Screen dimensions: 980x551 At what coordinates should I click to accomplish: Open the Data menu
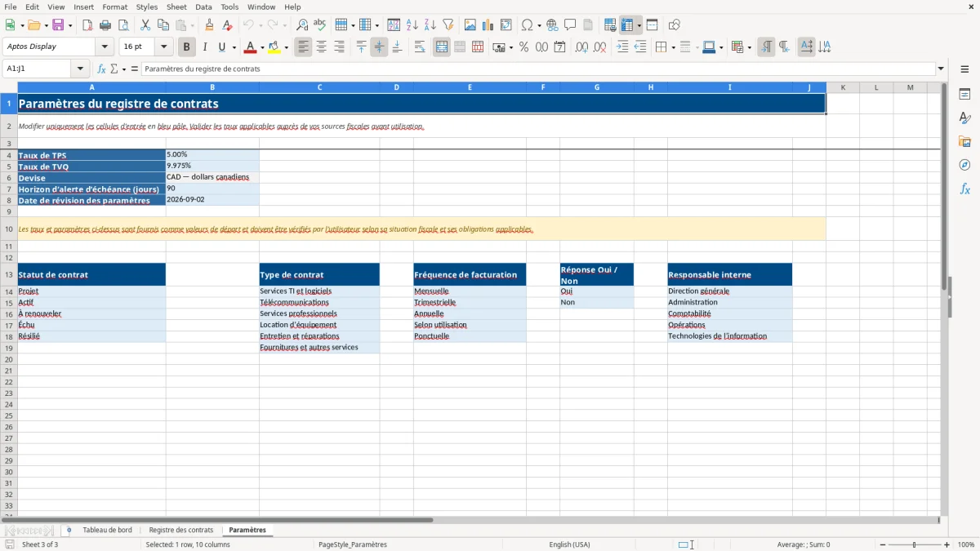click(203, 7)
